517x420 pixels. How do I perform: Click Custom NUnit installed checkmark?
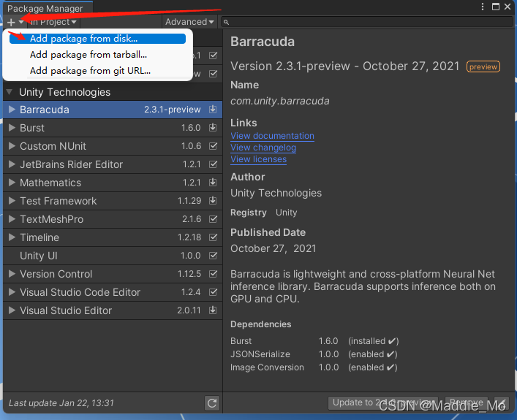[214, 146]
